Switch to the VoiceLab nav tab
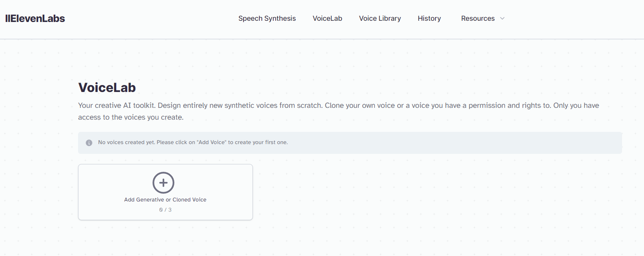The width and height of the screenshot is (644, 256). (x=327, y=18)
